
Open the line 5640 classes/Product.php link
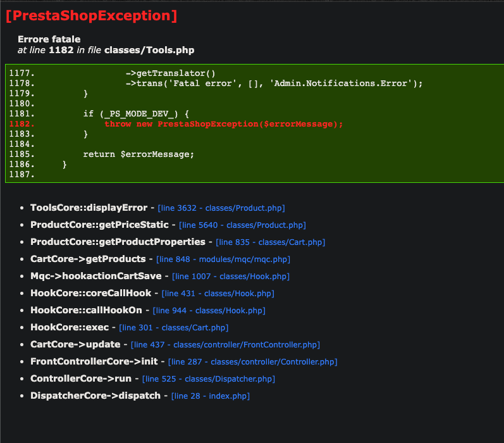(x=242, y=225)
